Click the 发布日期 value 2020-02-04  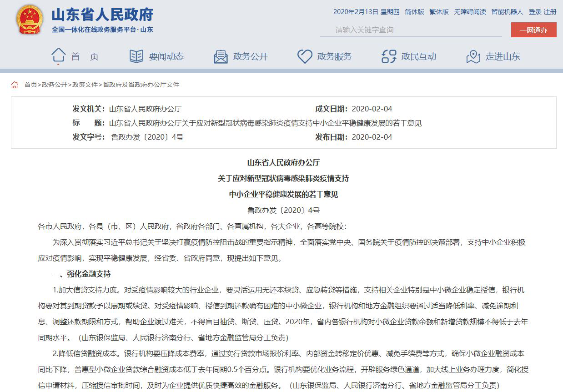pos(372,137)
